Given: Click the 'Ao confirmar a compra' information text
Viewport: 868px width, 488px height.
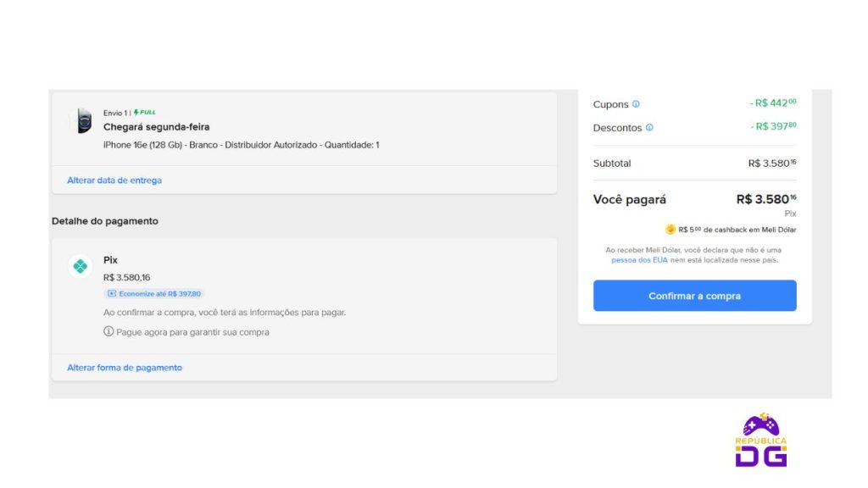Looking at the screenshot, I should pos(225,313).
